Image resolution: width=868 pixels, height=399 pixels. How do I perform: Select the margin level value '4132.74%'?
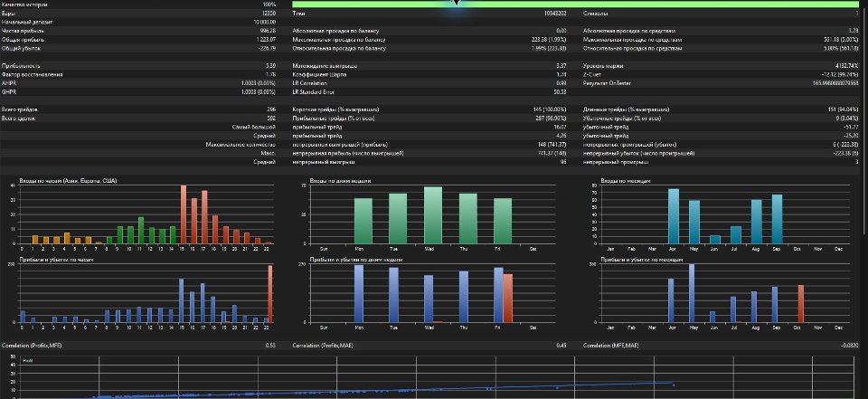[847, 66]
